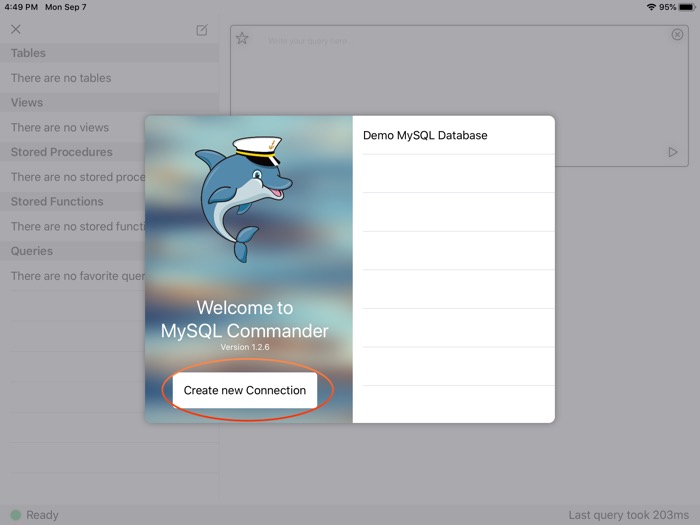The image size is (700, 525).
Task: Run the query with the play icon
Action: [x=673, y=152]
